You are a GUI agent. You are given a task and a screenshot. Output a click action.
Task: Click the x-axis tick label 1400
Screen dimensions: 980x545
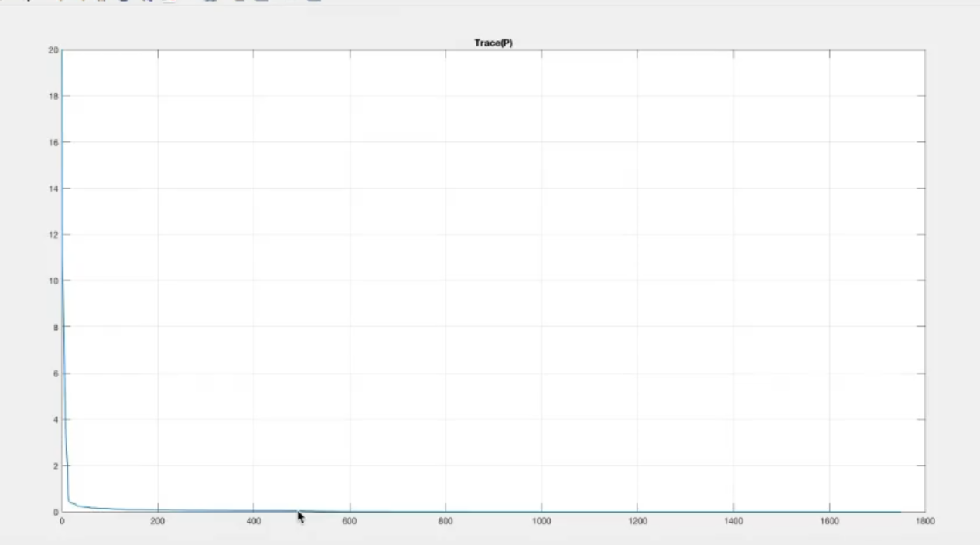pyautogui.click(x=733, y=522)
